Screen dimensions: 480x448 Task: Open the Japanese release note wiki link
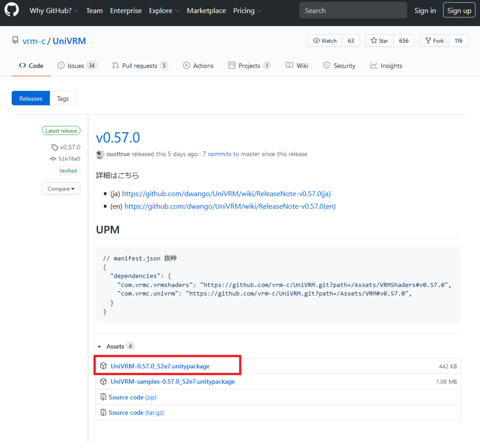226,194
